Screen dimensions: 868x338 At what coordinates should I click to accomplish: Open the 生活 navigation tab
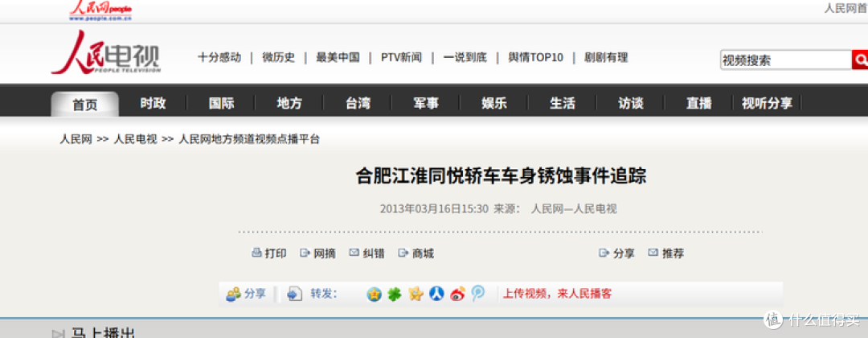[x=563, y=103]
